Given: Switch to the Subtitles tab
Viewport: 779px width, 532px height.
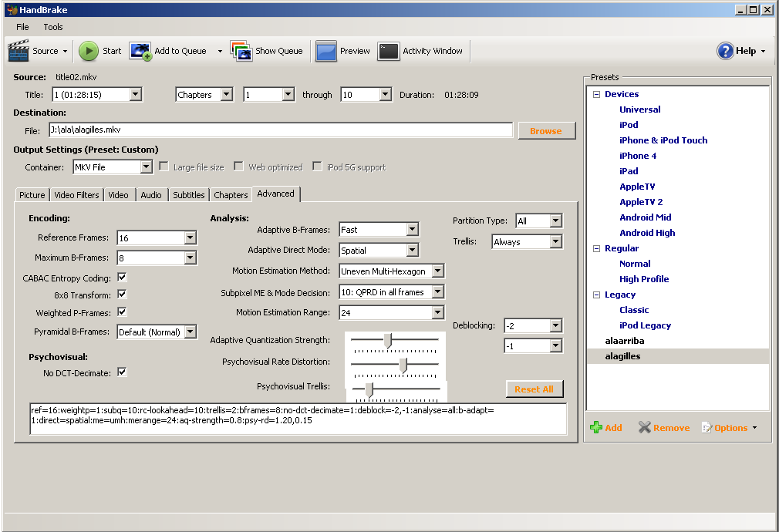Looking at the screenshot, I should click(x=188, y=195).
